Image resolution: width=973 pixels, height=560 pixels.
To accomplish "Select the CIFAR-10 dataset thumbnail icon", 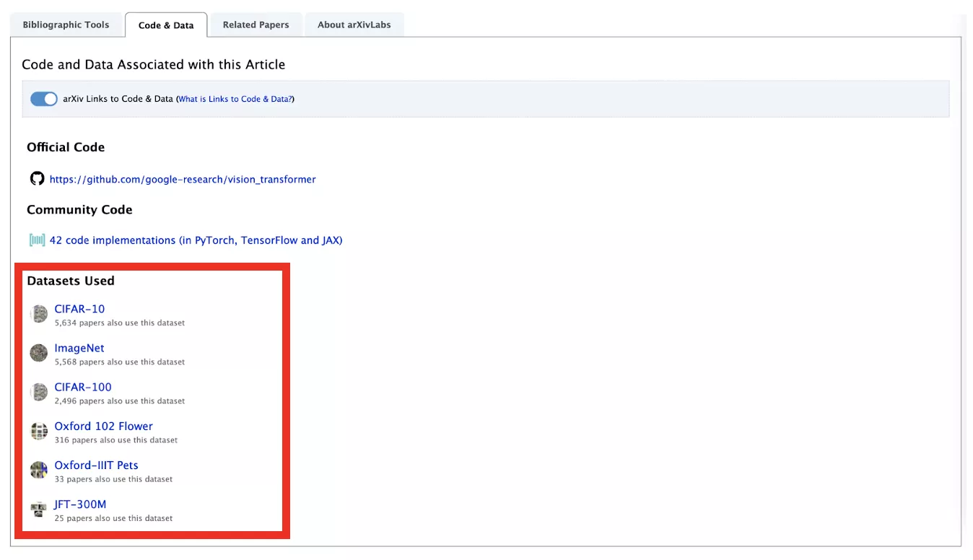I will 38,314.
